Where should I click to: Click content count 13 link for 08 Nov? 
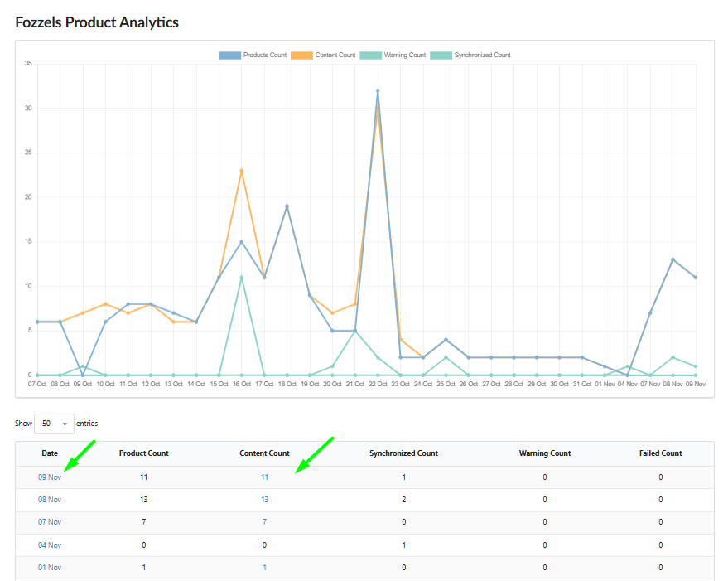265,500
